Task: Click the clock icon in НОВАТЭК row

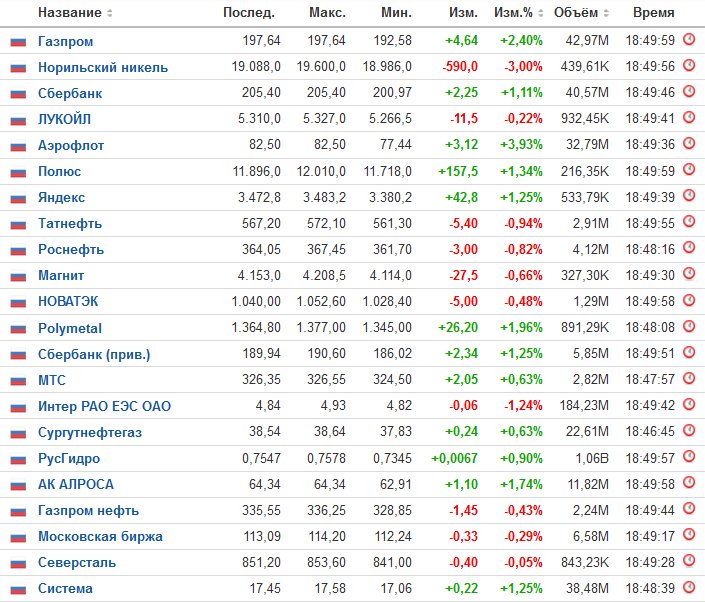Action: [689, 300]
